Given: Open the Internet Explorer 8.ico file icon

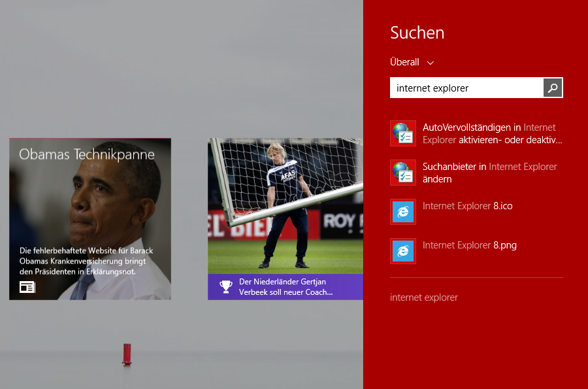Looking at the screenshot, I should (403, 212).
